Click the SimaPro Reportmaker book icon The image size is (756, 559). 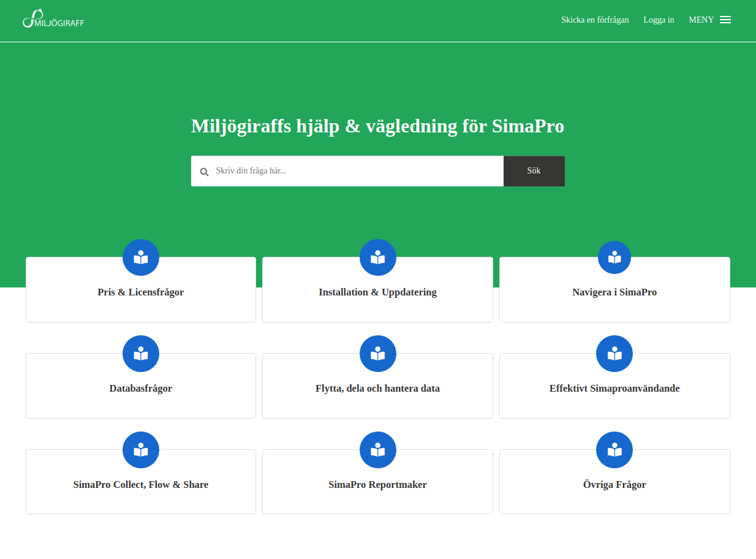tap(377, 449)
